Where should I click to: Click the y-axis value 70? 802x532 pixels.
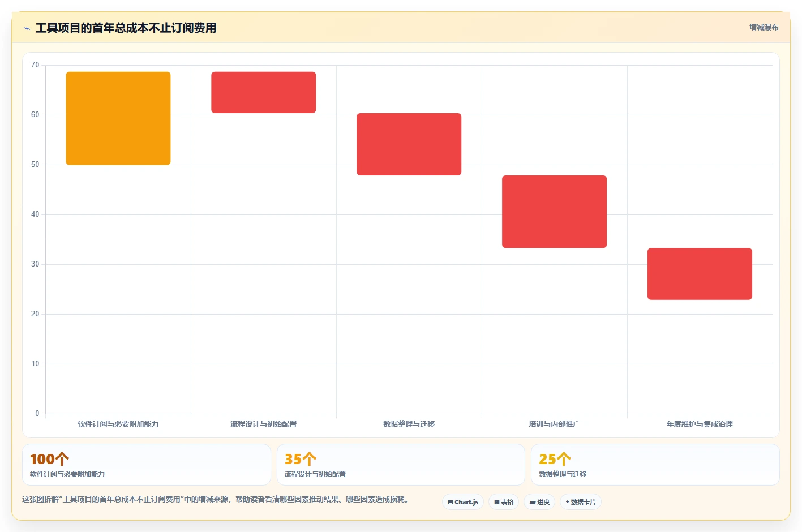[35, 65]
